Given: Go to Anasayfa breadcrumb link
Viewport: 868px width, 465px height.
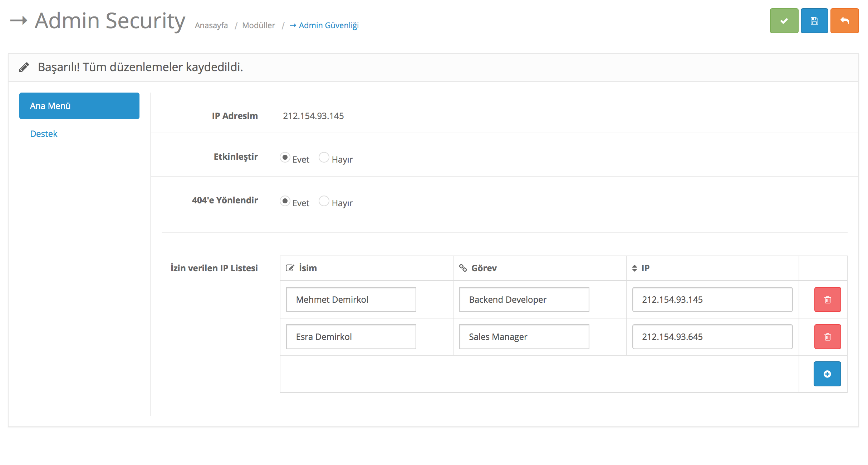Looking at the screenshot, I should click(211, 25).
